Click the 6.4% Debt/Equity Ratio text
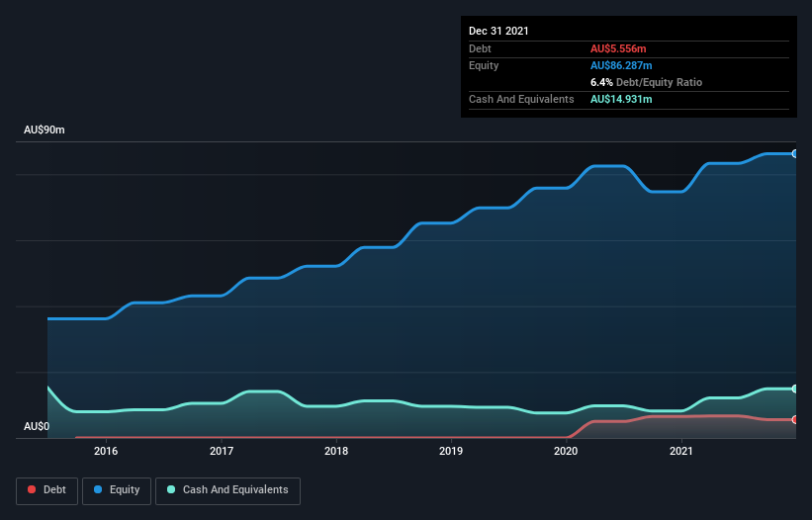The image size is (812, 520). [646, 82]
